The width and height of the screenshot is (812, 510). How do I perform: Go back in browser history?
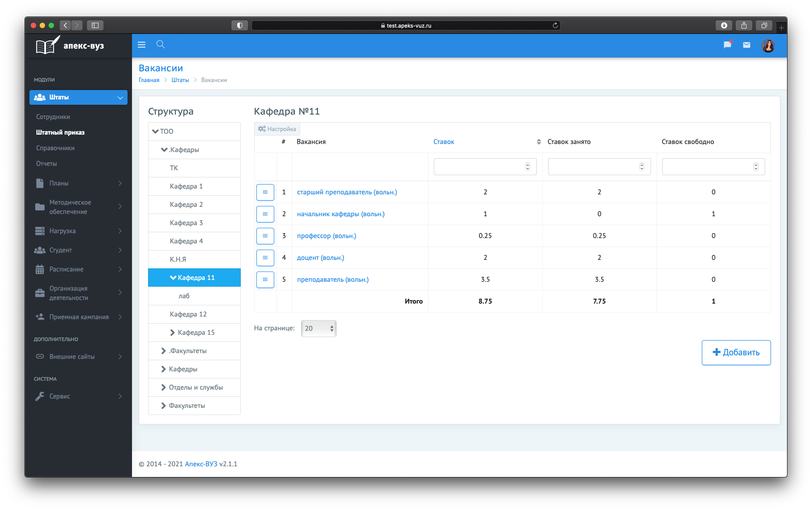[x=66, y=25]
